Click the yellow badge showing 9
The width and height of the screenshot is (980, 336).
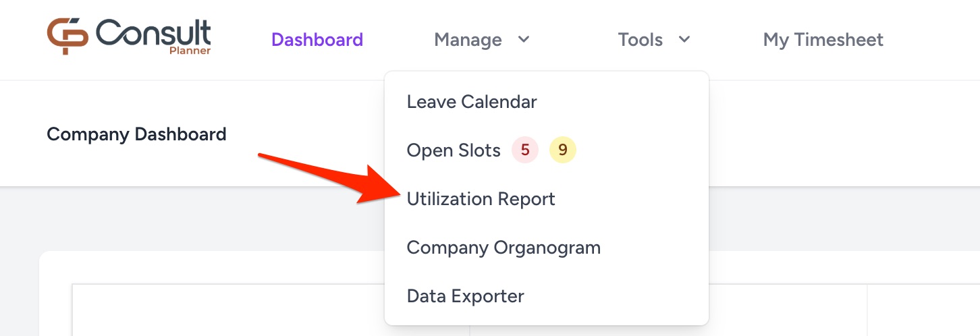click(x=563, y=150)
